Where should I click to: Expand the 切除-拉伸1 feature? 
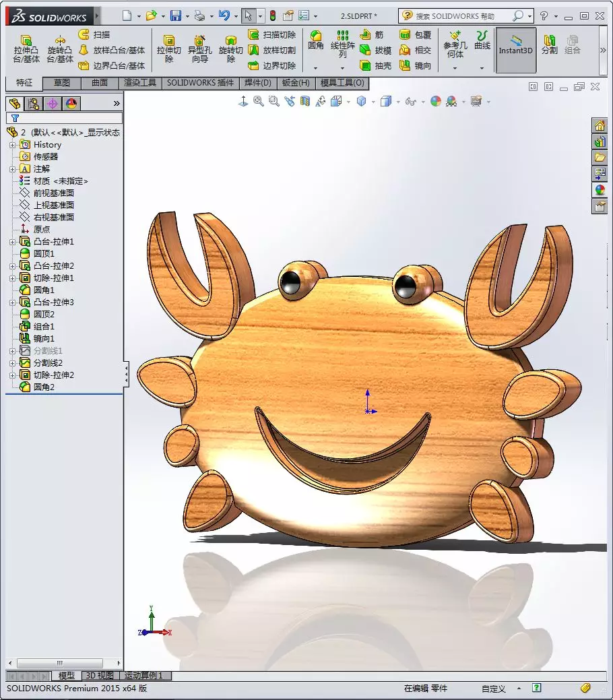tap(13, 278)
